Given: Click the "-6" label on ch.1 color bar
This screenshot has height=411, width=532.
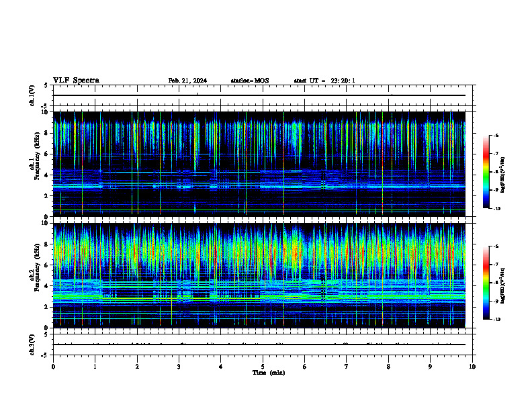Looking at the screenshot, I should pos(496,135).
